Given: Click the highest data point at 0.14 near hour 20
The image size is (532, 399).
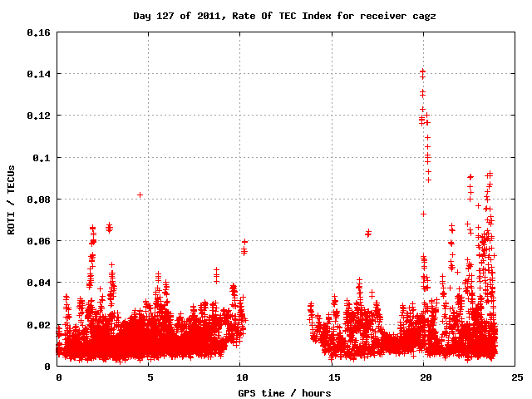Looking at the screenshot, I should tap(422, 72).
